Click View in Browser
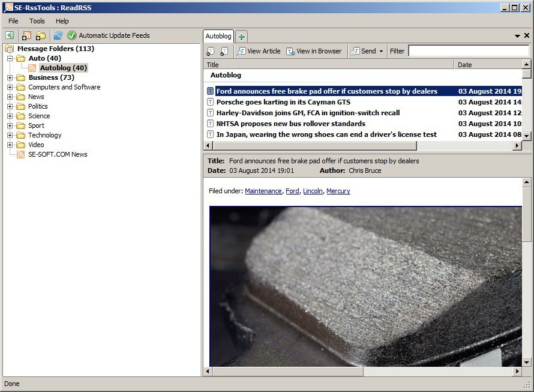This screenshot has width=534, height=392. click(314, 51)
